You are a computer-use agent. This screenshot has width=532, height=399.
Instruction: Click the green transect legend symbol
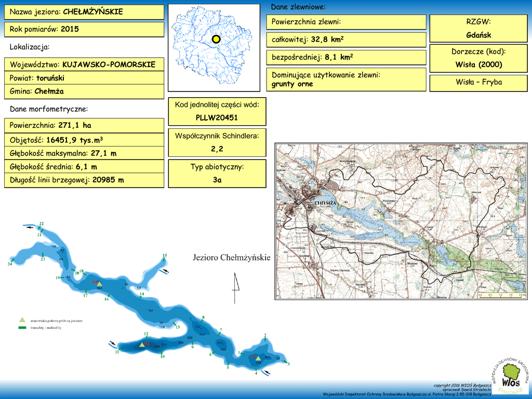tap(22, 328)
